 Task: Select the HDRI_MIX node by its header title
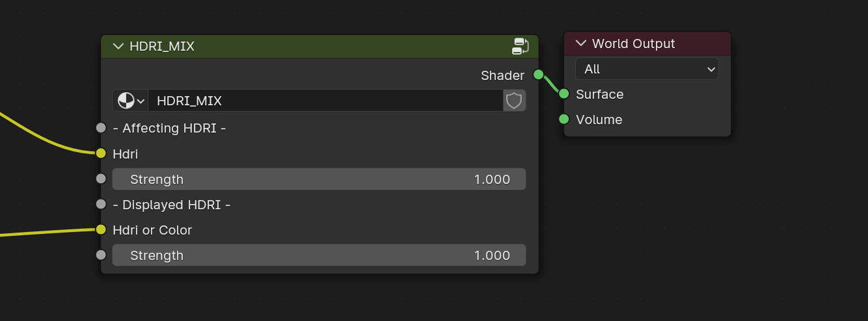click(x=162, y=46)
